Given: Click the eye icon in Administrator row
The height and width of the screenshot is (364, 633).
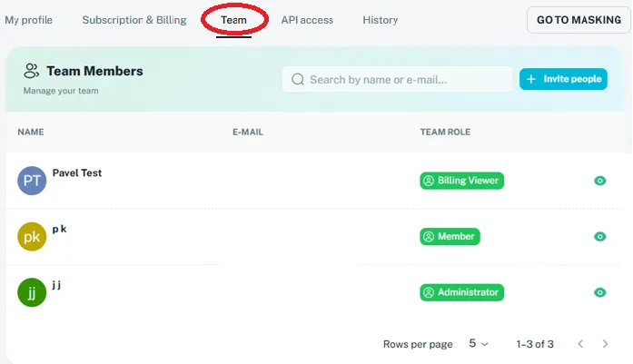Looking at the screenshot, I should [600, 292].
